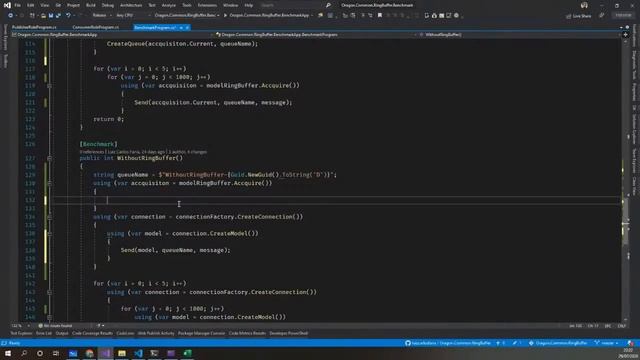Open the Debug menu
This screenshot has height=360, width=640.
click(108, 5)
